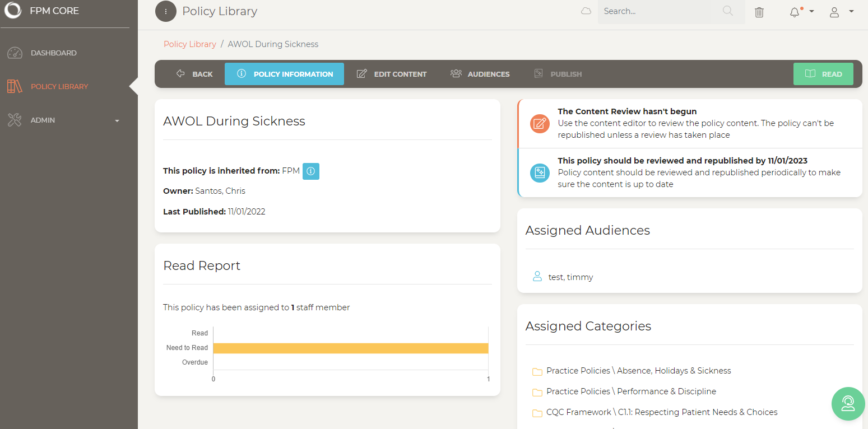
Task: Click the Need to Read chart label
Action: coord(187,348)
